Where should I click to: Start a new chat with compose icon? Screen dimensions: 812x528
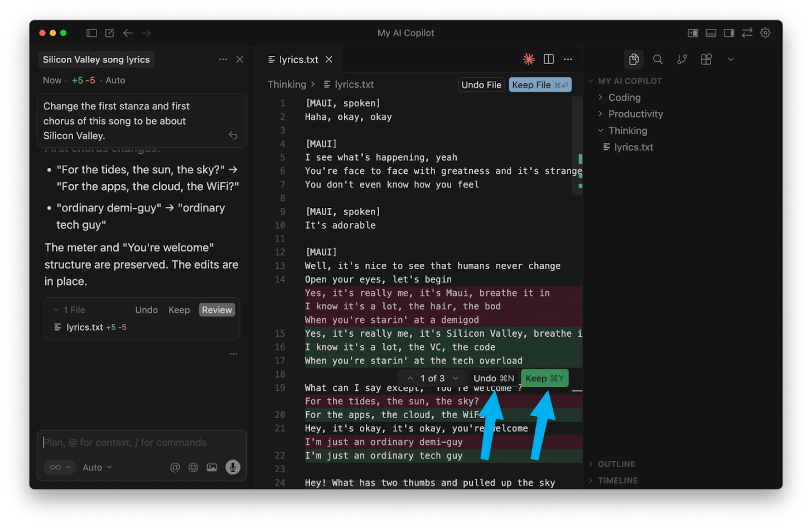coord(110,33)
